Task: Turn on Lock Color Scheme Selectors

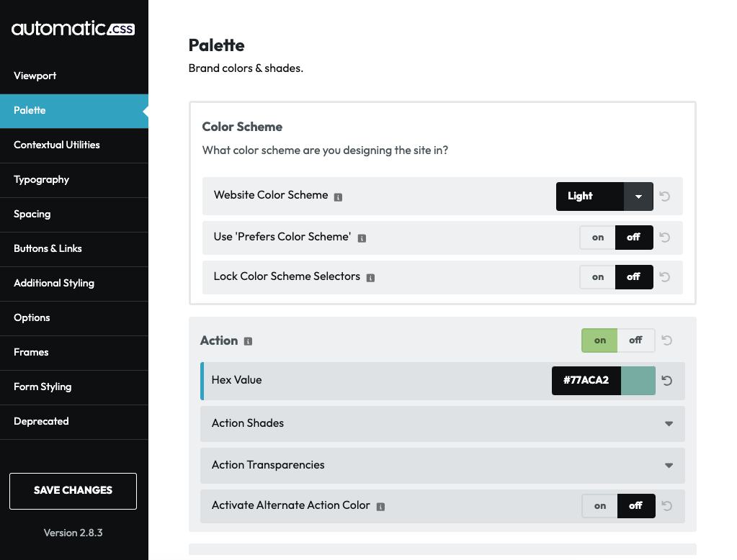Action: [x=598, y=276]
